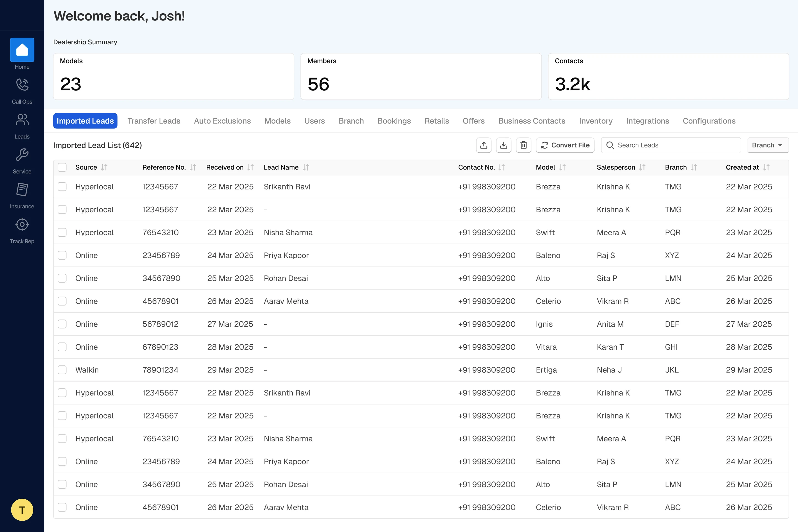Sort by Branch column arrows
The height and width of the screenshot is (532, 798).
tap(694, 167)
